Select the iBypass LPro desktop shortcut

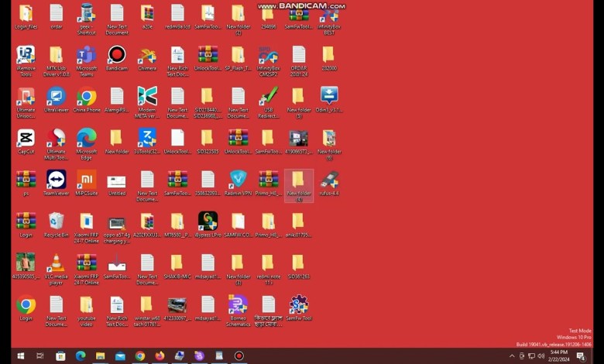pos(208,225)
